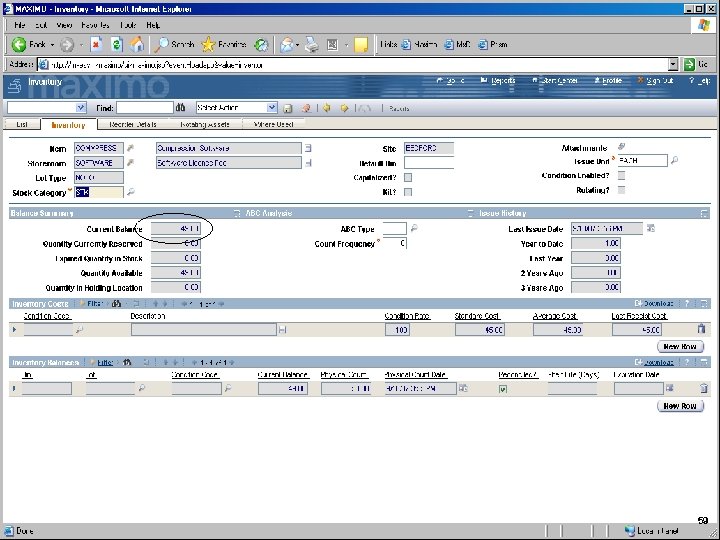Toggle the Condition Enabled? checkbox
This screenshot has height=540, width=720.
point(621,175)
